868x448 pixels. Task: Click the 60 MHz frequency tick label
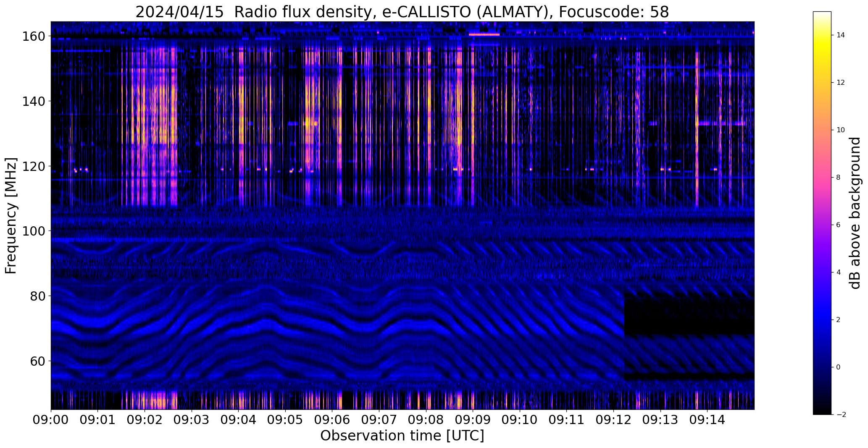pyautogui.click(x=37, y=361)
